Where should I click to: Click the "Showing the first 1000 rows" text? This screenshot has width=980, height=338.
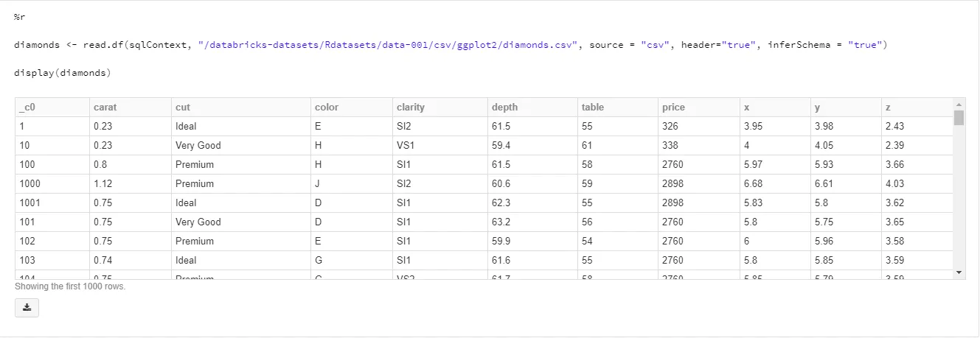coord(70,286)
